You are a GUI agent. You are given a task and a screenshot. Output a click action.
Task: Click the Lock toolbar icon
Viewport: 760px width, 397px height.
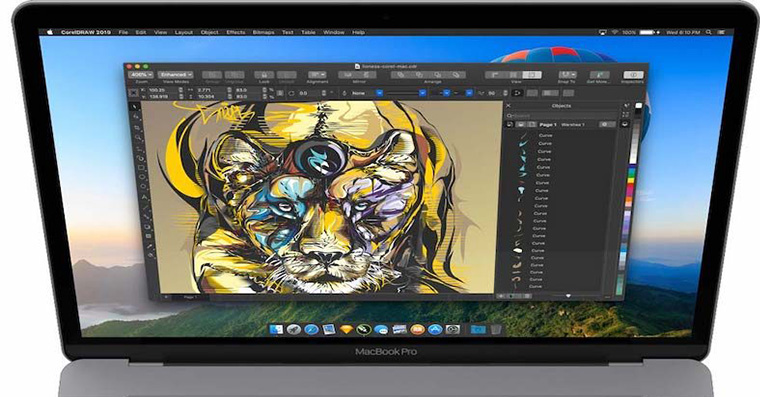(264, 75)
